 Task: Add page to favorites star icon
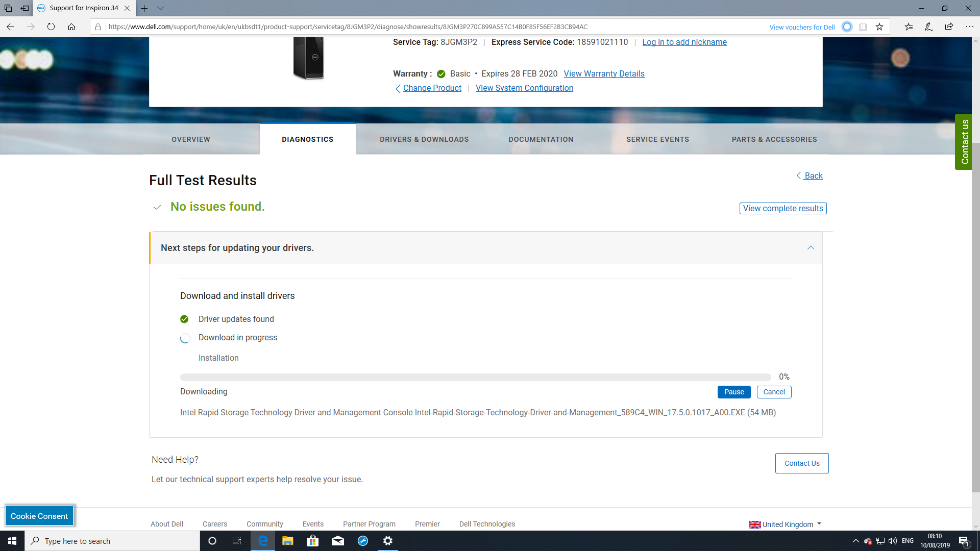(879, 27)
